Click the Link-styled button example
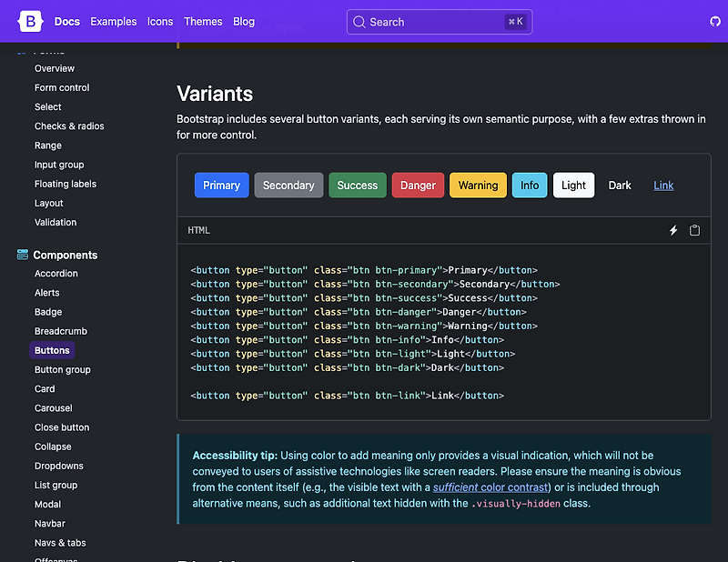728x562 pixels. coord(663,185)
